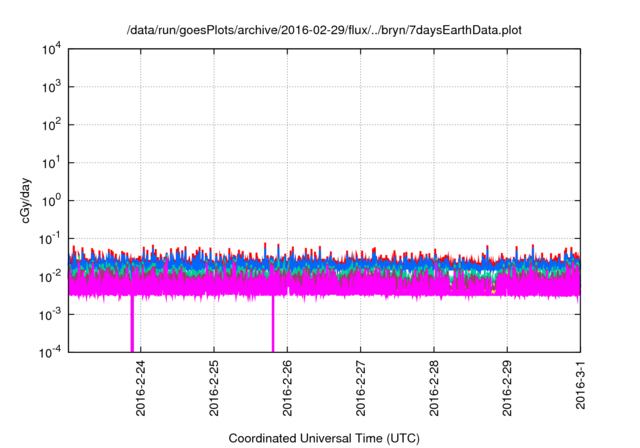Click the 10^-4 y-axis tick label

point(50,352)
